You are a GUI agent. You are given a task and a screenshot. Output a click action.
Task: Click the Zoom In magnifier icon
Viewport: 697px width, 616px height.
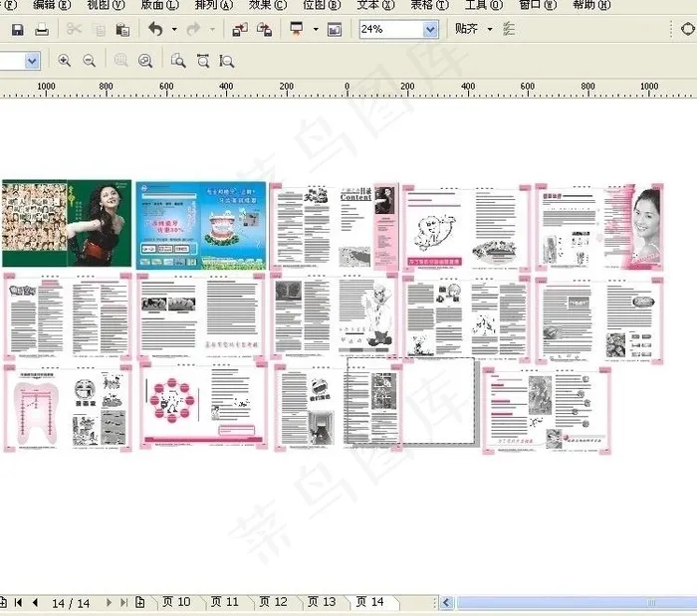pyautogui.click(x=65, y=61)
